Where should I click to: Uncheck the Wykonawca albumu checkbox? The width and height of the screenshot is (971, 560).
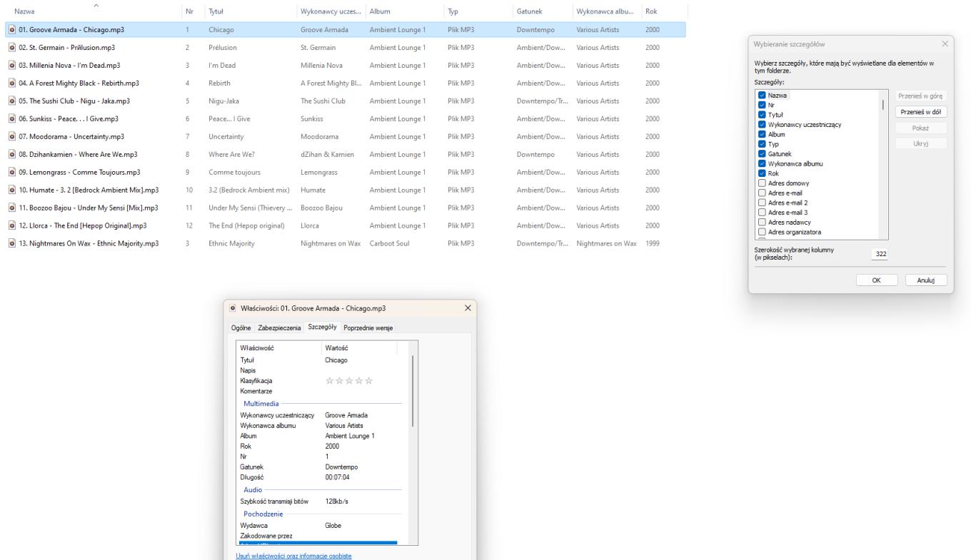pos(762,163)
